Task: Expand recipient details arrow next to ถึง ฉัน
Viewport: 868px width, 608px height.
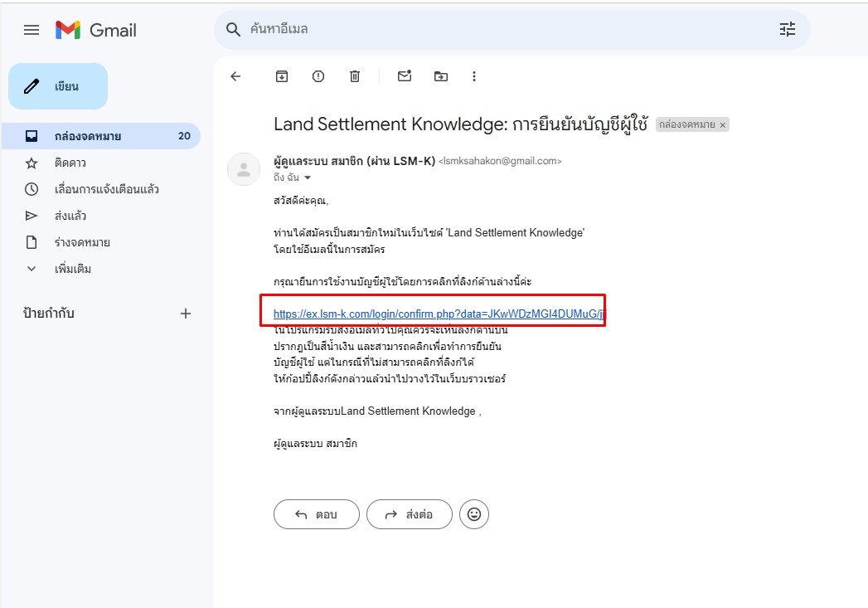Action: point(308,178)
